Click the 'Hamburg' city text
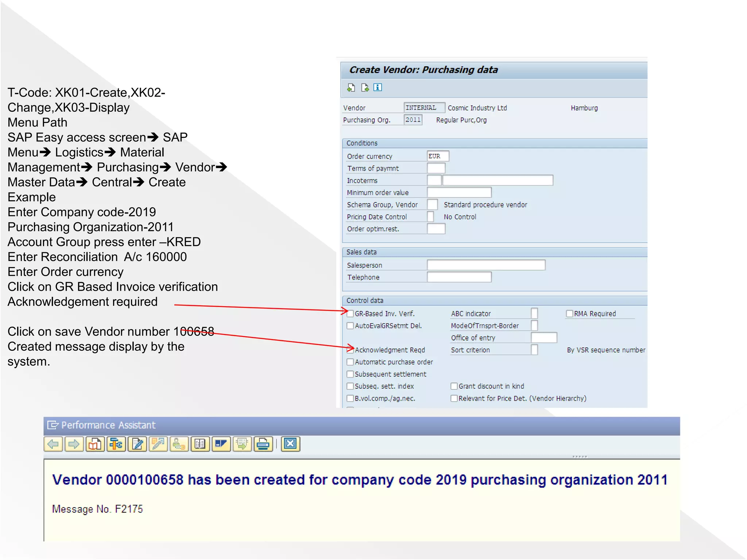Viewport: 747px width, 560px height. [x=584, y=108]
